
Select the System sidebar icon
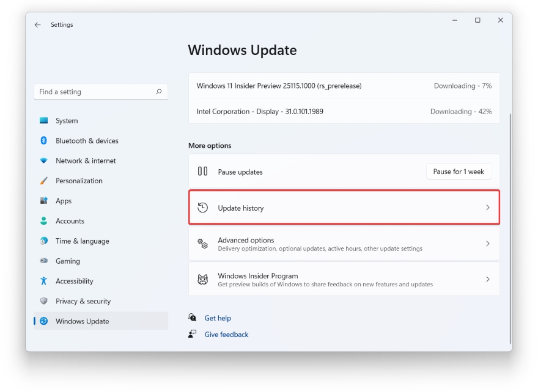pos(45,120)
